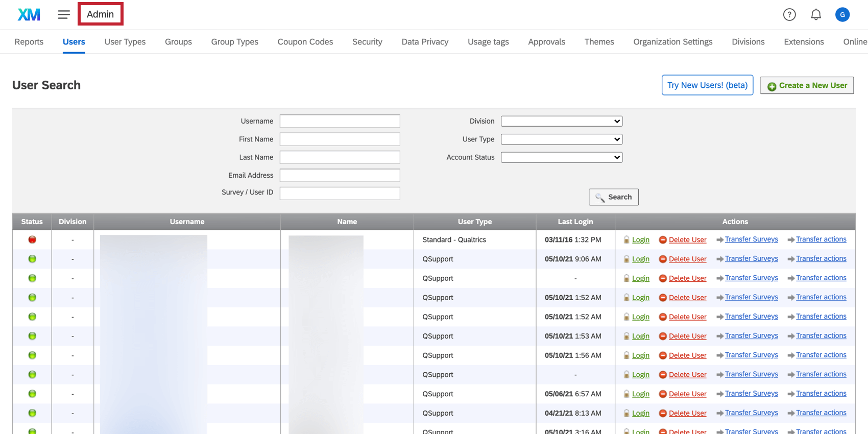The image size is (868, 434).
Task: Switch to the Groups tab
Action: pos(178,42)
